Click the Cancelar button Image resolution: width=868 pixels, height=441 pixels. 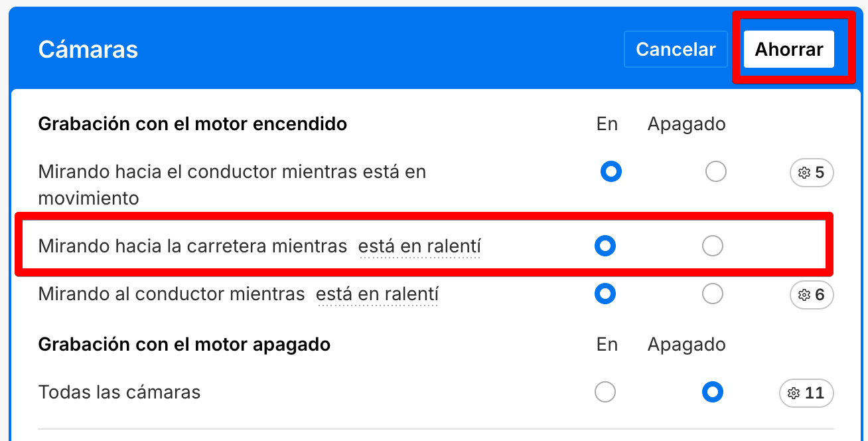676,49
